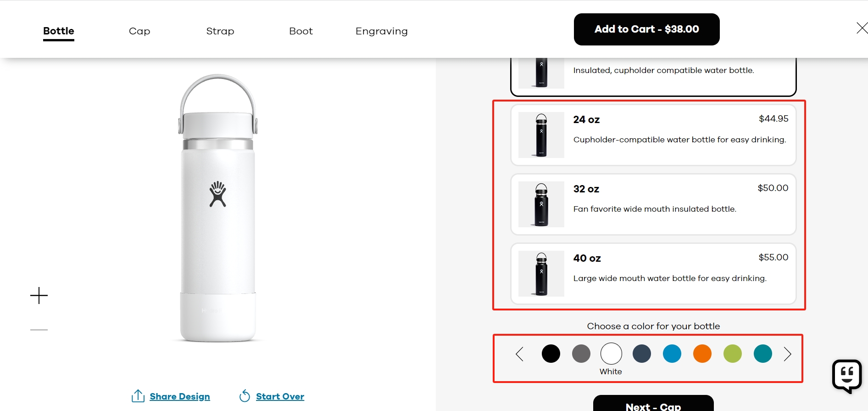Show previous colors with left chevron
The height and width of the screenshot is (411, 868).
(x=520, y=354)
